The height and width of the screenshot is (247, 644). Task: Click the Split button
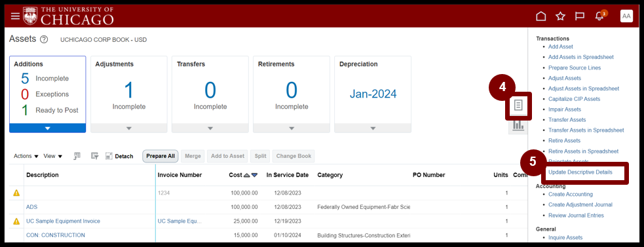tap(260, 156)
